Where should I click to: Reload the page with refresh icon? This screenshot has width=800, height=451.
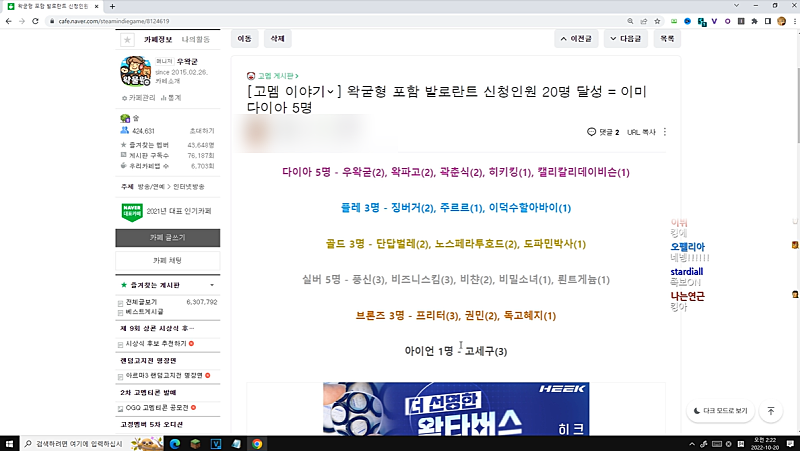(x=35, y=21)
